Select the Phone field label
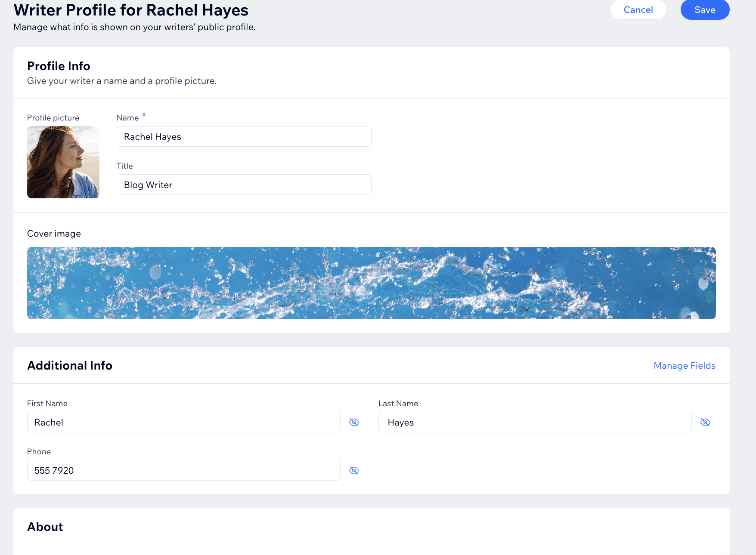The image size is (756, 555). click(x=39, y=452)
